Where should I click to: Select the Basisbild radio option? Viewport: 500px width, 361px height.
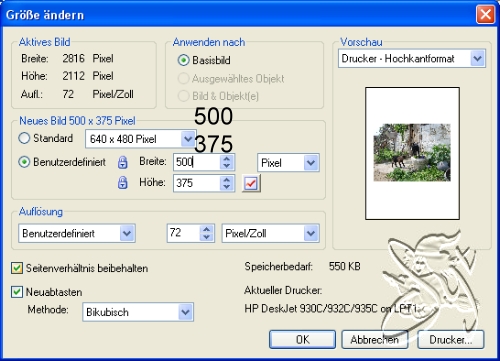(x=183, y=60)
